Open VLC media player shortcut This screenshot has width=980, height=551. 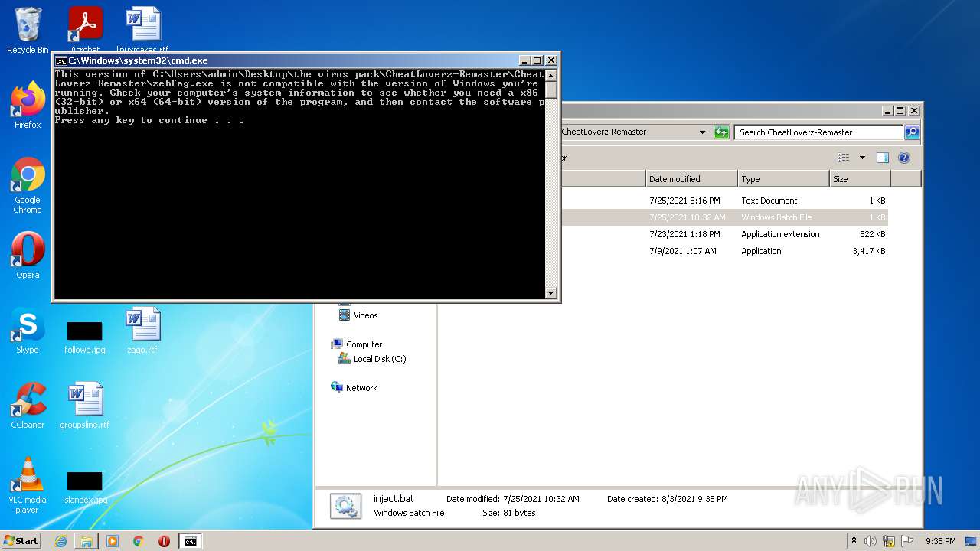28,485
